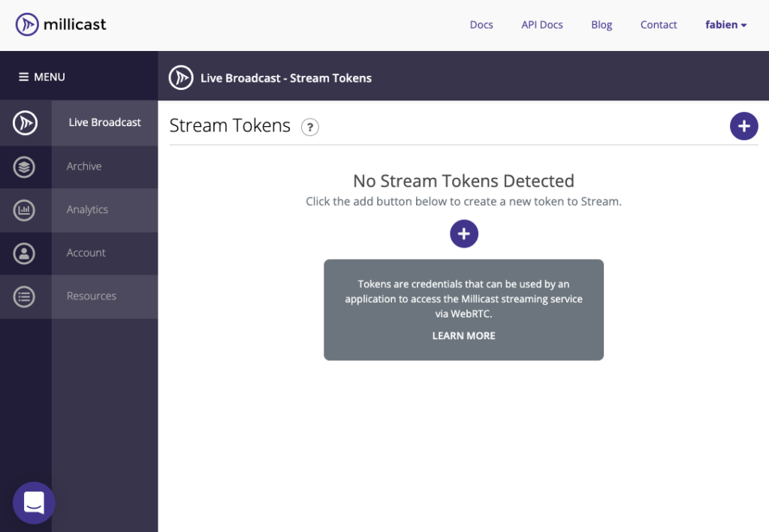769x532 pixels.
Task: Click "No Stream Tokens Detected" heading
Action: tap(463, 181)
